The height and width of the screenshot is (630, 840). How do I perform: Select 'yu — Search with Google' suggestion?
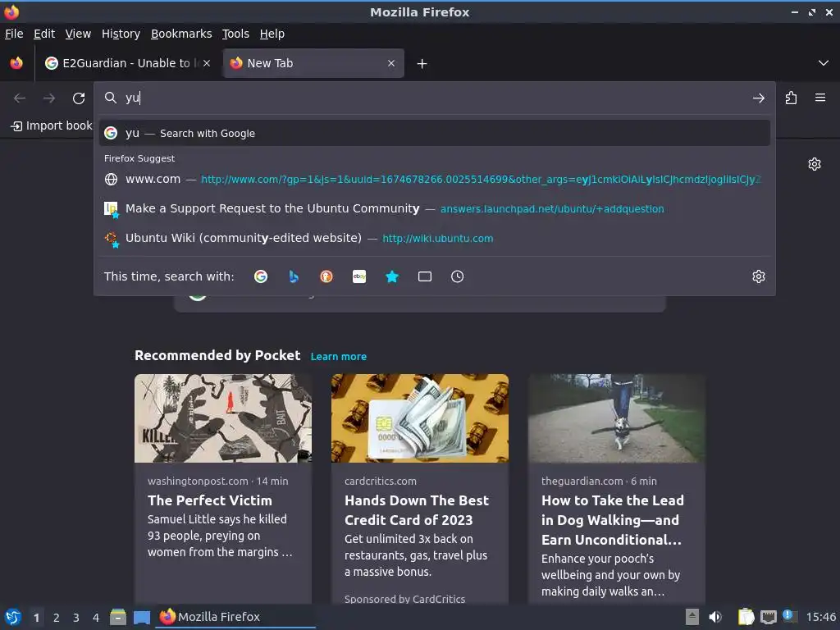click(435, 134)
